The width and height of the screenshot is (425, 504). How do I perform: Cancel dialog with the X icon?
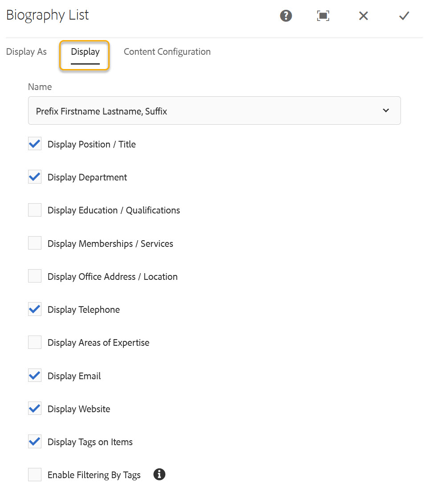[x=364, y=16]
